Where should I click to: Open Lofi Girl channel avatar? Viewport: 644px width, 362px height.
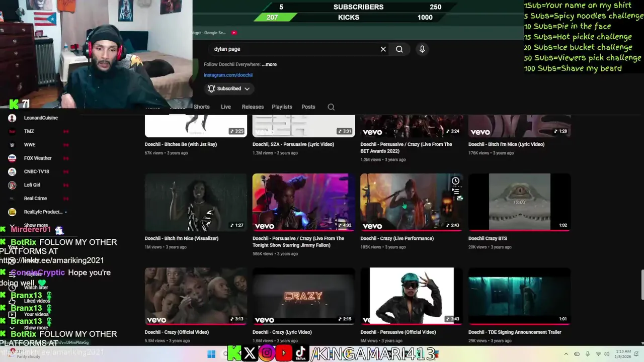pos(12,185)
